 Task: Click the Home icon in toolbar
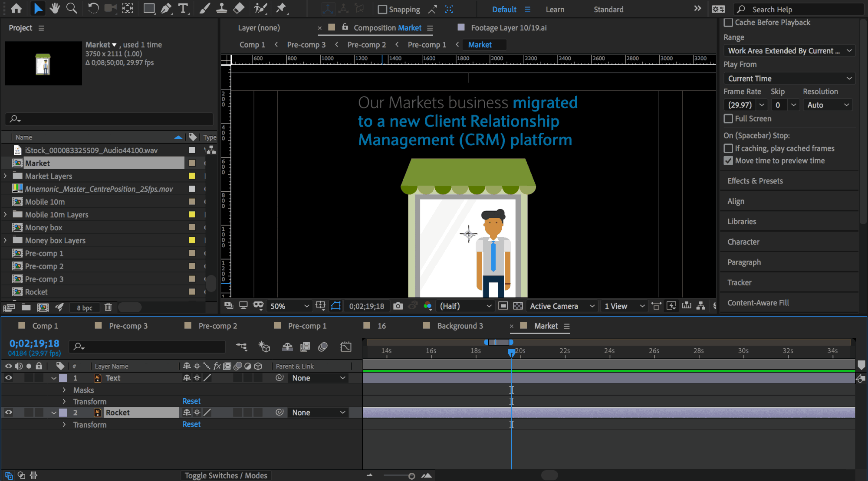pyautogui.click(x=16, y=8)
